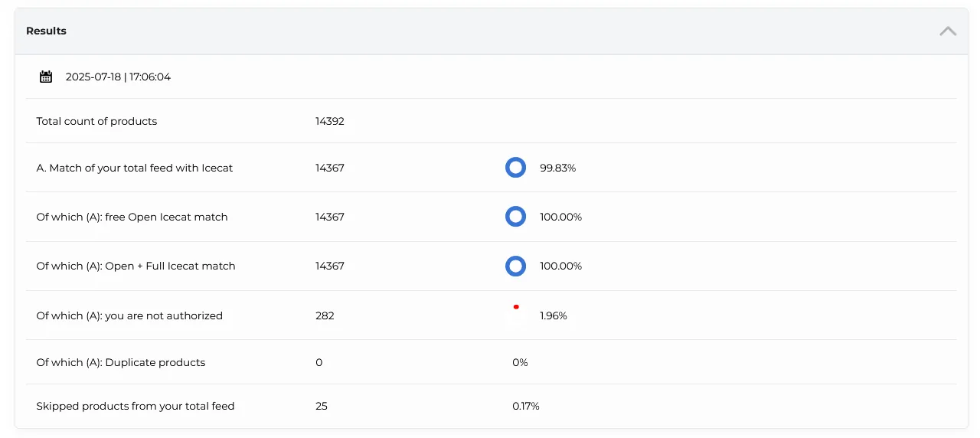This screenshot has width=980, height=438.
Task: Click the total product count 14392
Action: [x=329, y=122]
